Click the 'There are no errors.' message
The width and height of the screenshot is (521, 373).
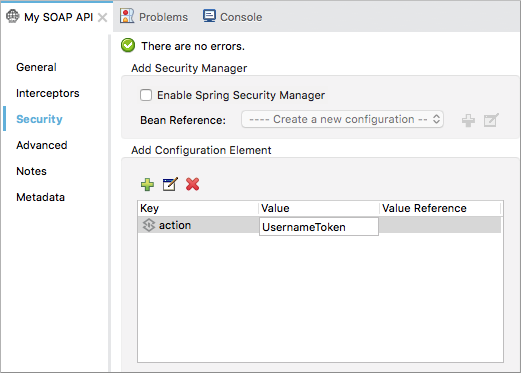(x=193, y=46)
